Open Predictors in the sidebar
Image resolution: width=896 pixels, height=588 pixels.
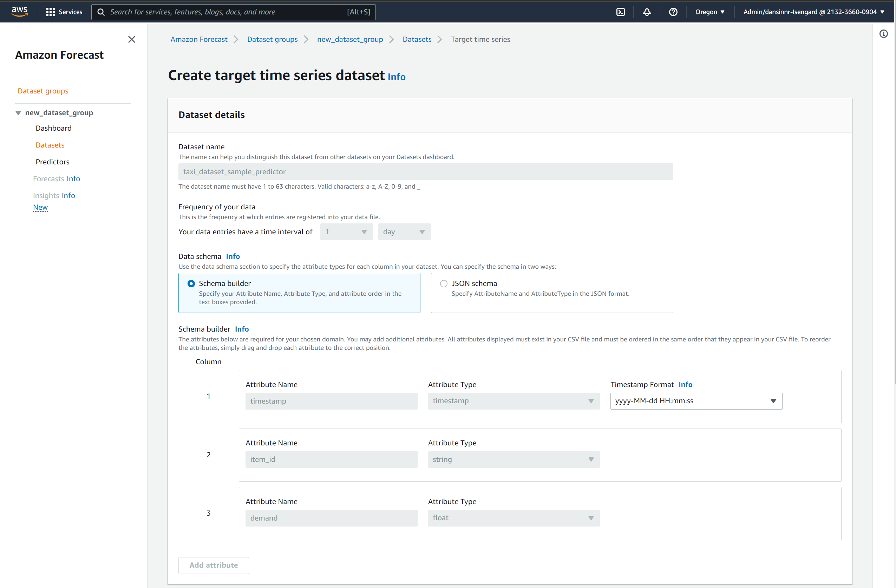click(52, 162)
